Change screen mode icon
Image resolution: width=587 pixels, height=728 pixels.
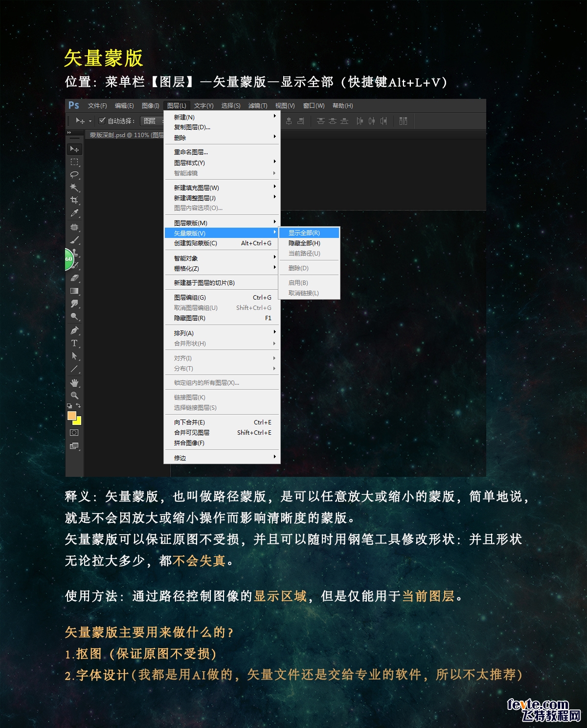click(x=74, y=446)
